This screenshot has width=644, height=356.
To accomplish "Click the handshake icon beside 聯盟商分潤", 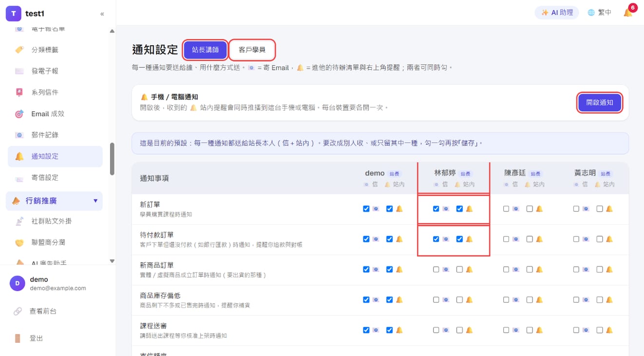I will click(x=19, y=243).
